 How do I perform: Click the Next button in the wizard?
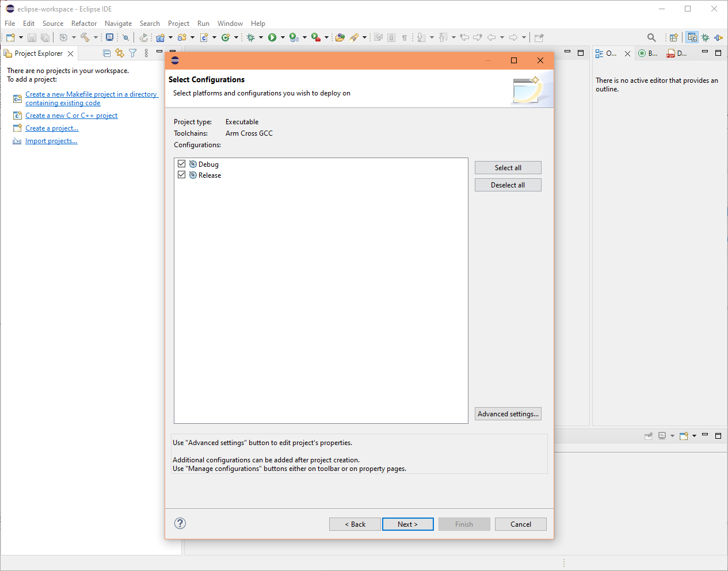click(407, 524)
